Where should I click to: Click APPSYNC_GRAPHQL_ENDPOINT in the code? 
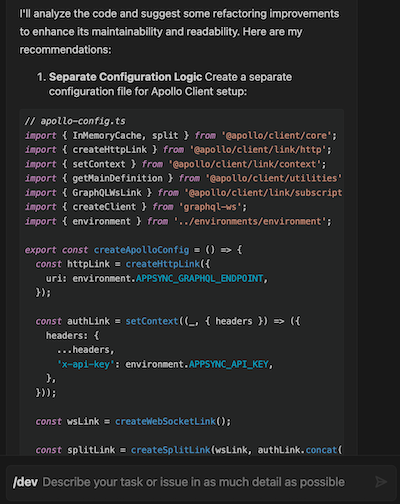pos(199,278)
